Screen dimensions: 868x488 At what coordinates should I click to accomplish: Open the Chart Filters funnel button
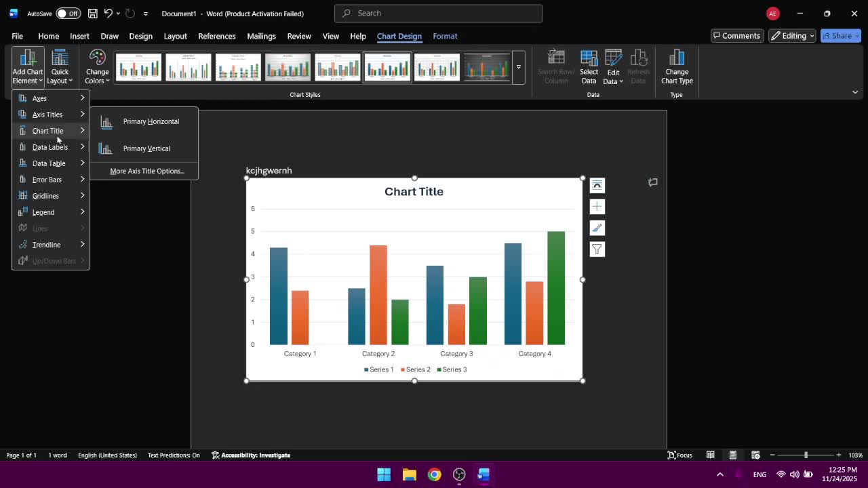597,249
